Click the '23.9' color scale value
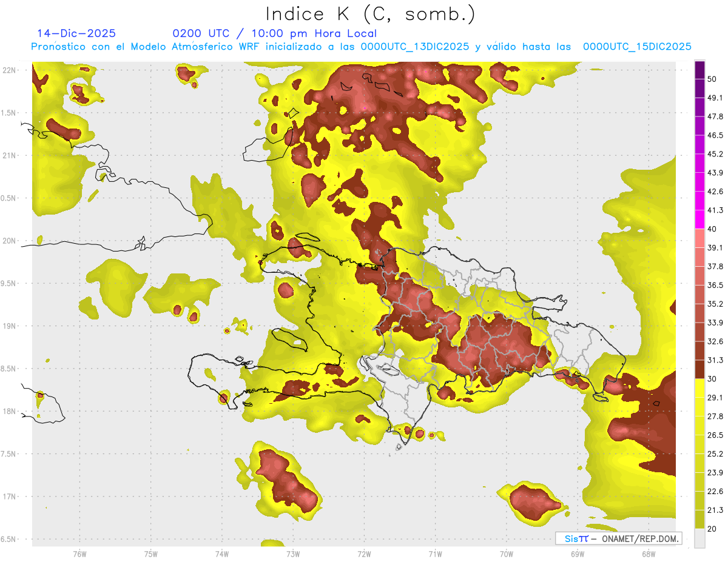The image size is (728, 562). [715, 472]
